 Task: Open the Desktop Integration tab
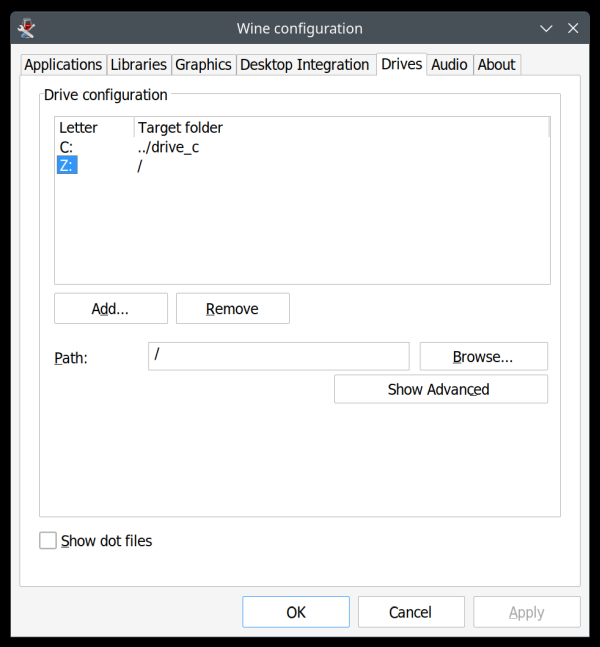pyautogui.click(x=305, y=65)
